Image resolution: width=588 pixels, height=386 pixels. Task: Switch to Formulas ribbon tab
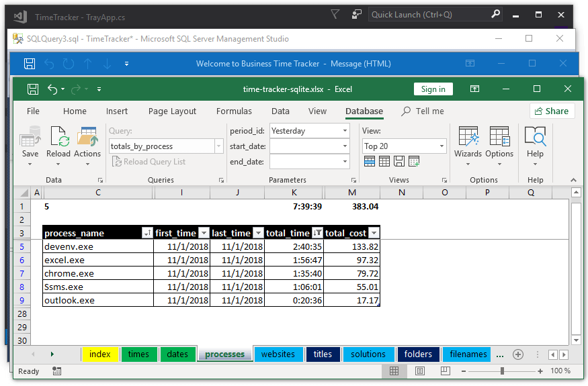[x=234, y=111]
